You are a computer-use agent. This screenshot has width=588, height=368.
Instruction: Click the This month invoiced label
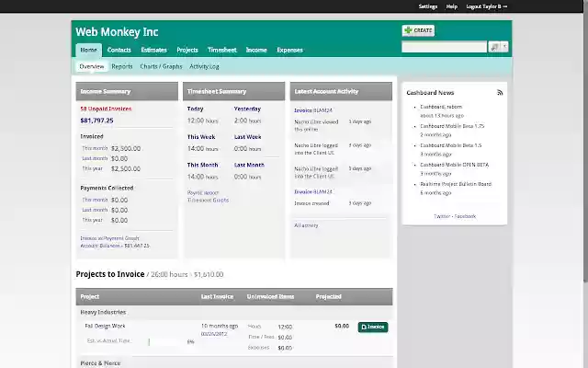click(95, 148)
